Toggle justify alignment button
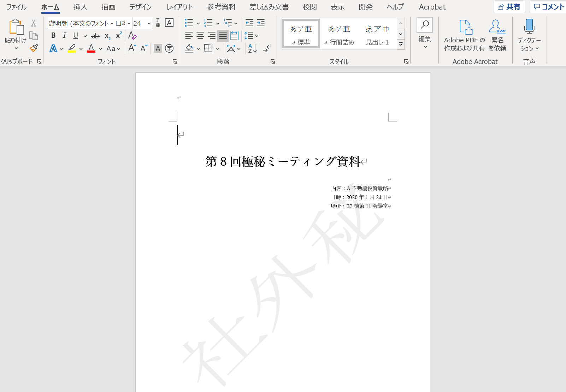 (223, 36)
